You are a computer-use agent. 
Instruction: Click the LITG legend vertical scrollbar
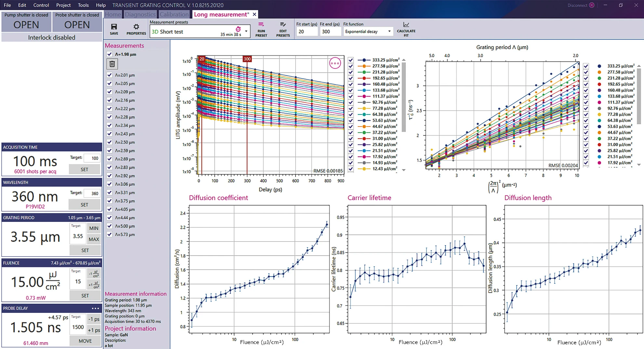[403, 97]
